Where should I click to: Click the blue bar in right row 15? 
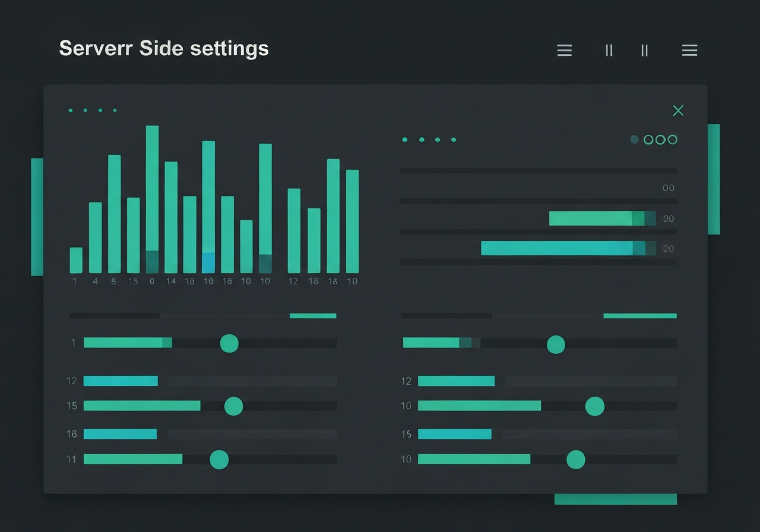click(x=455, y=434)
